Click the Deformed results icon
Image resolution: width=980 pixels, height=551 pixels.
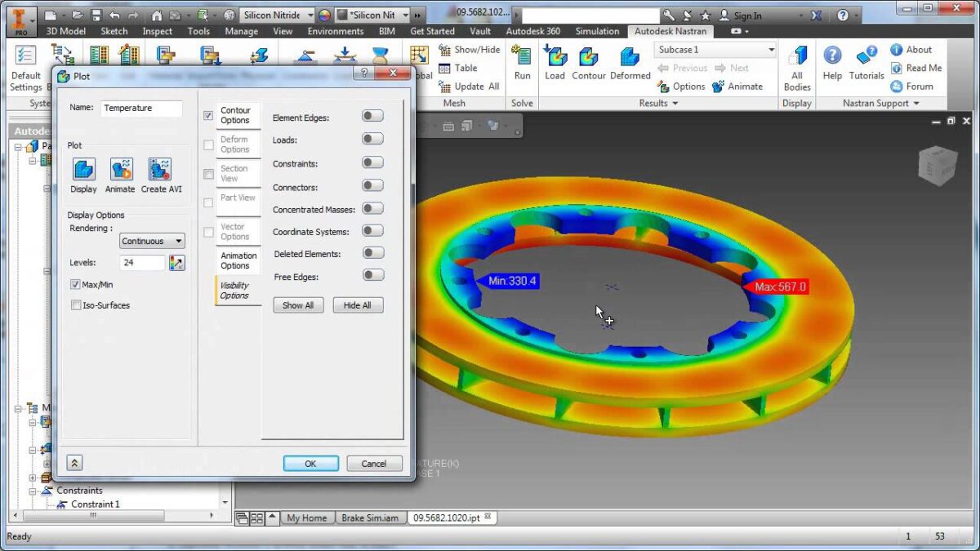pyautogui.click(x=630, y=56)
